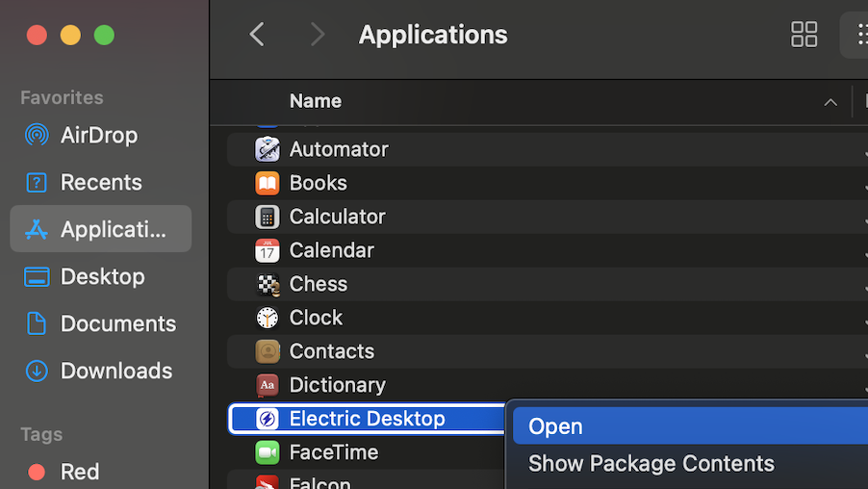868x489 pixels.
Task: Choose Show Package Contents
Action: [651, 464]
